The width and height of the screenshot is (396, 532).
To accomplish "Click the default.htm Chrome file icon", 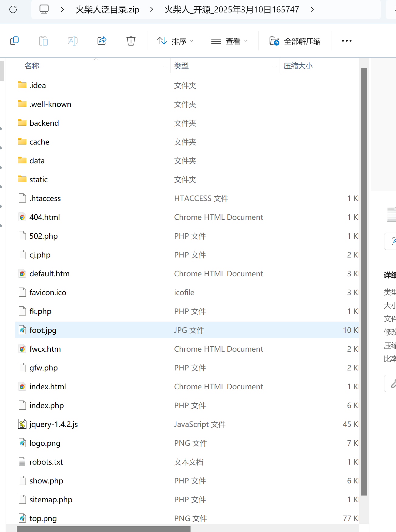I will pos(22,274).
